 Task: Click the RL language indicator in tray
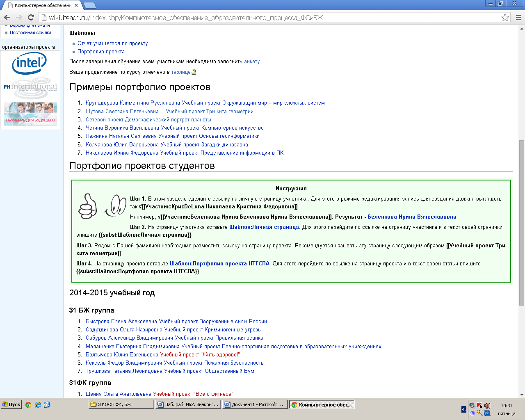[x=464, y=409]
